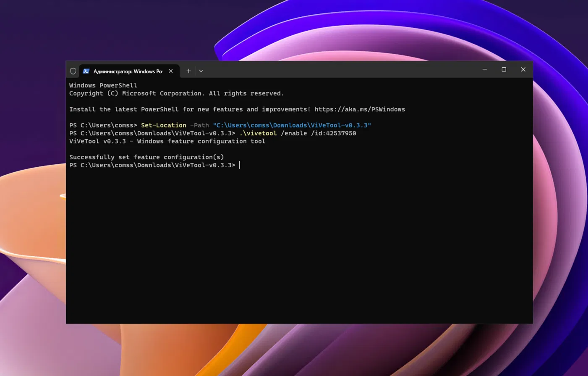Click the https://aka.ms/PSWindows link
The height and width of the screenshot is (376, 588).
(x=360, y=109)
